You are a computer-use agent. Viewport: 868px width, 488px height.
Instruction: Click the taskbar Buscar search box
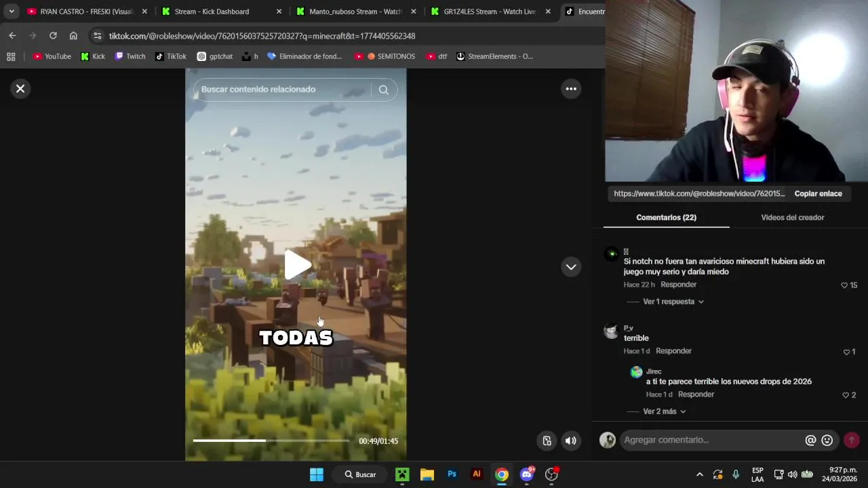[360, 474]
